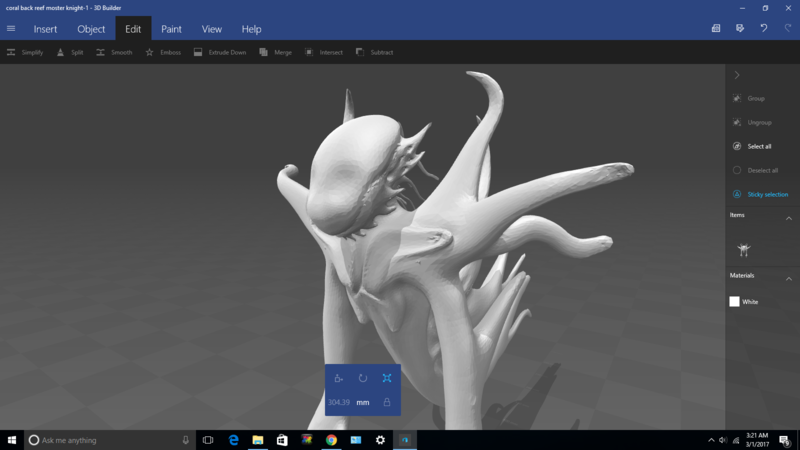Switch to rotate mode in floating toolbar

coord(362,378)
